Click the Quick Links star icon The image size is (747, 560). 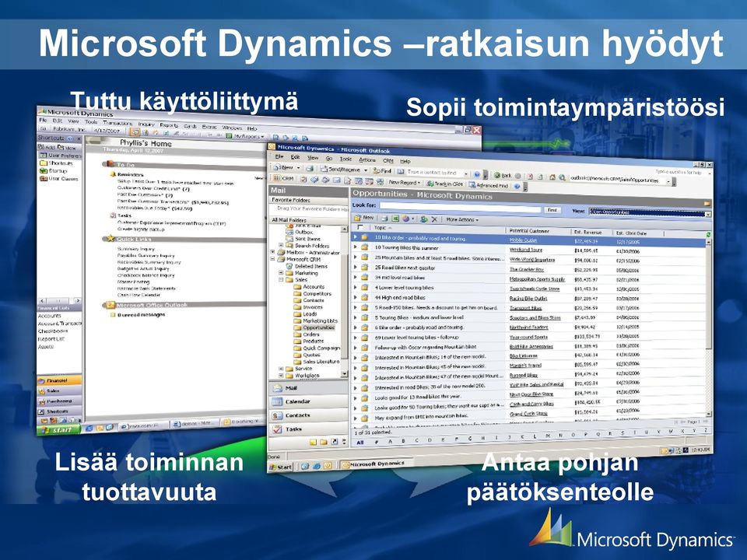110,238
